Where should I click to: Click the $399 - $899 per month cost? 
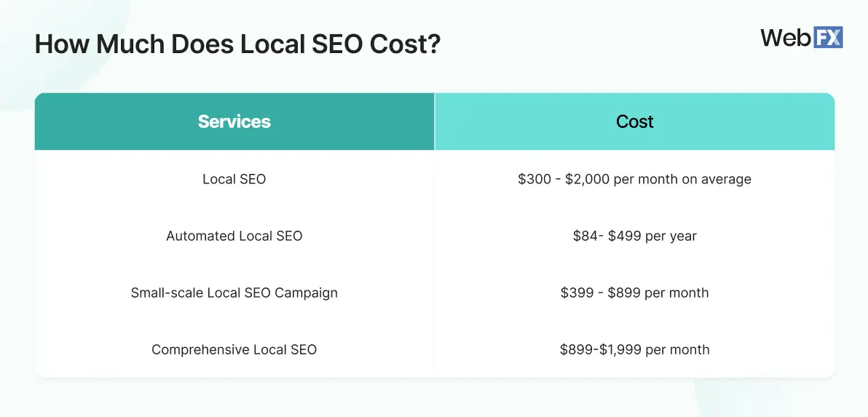[x=634, y=293]
